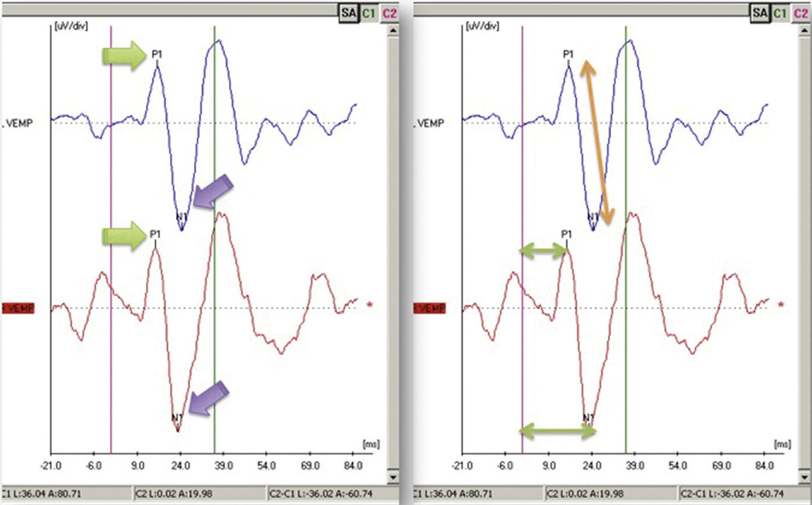Select the red R VEMP label in right panel

[429, 308]
